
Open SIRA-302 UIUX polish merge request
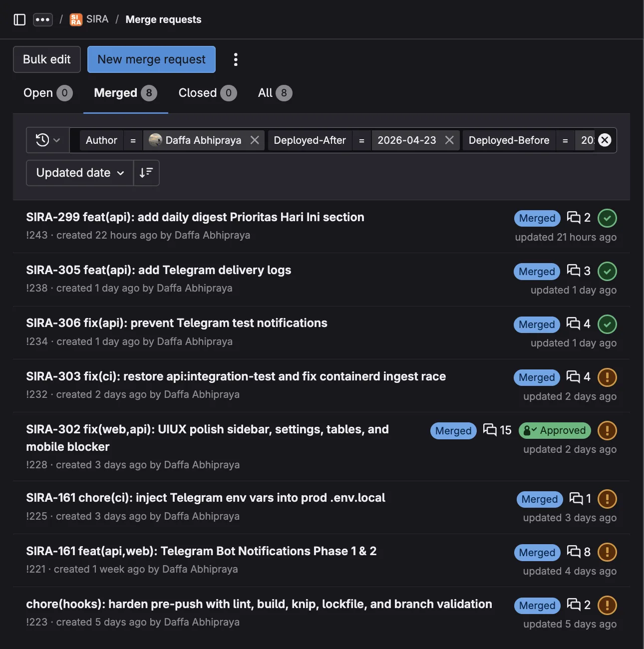click(208, 438)
